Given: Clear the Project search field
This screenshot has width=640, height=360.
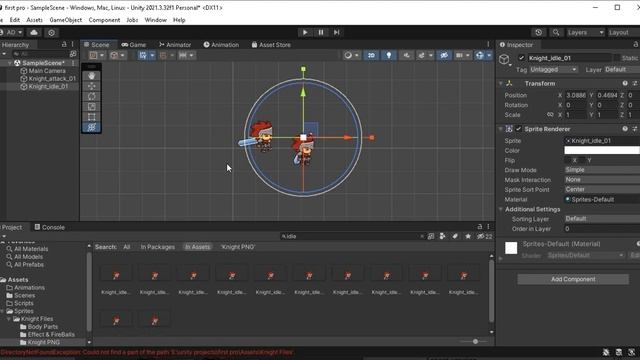Looking at the screenshot, I should (x=422, y=236).
